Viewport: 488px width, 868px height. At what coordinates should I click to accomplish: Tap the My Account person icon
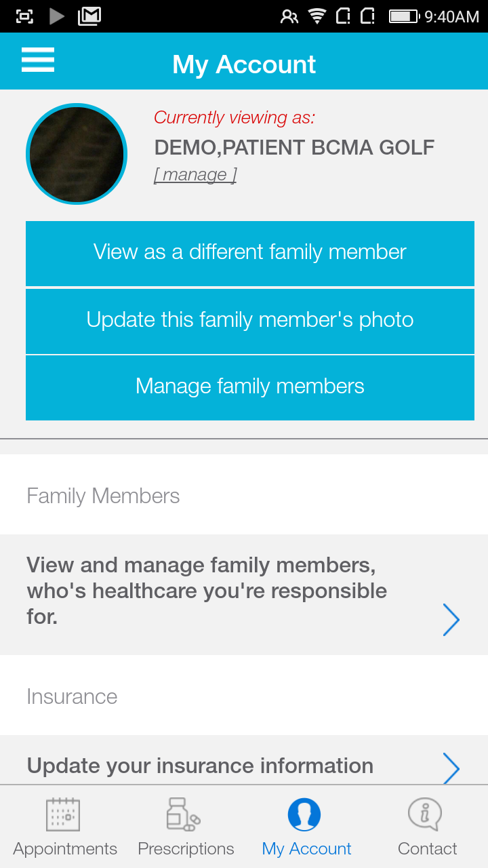click(x=304, y=814)
